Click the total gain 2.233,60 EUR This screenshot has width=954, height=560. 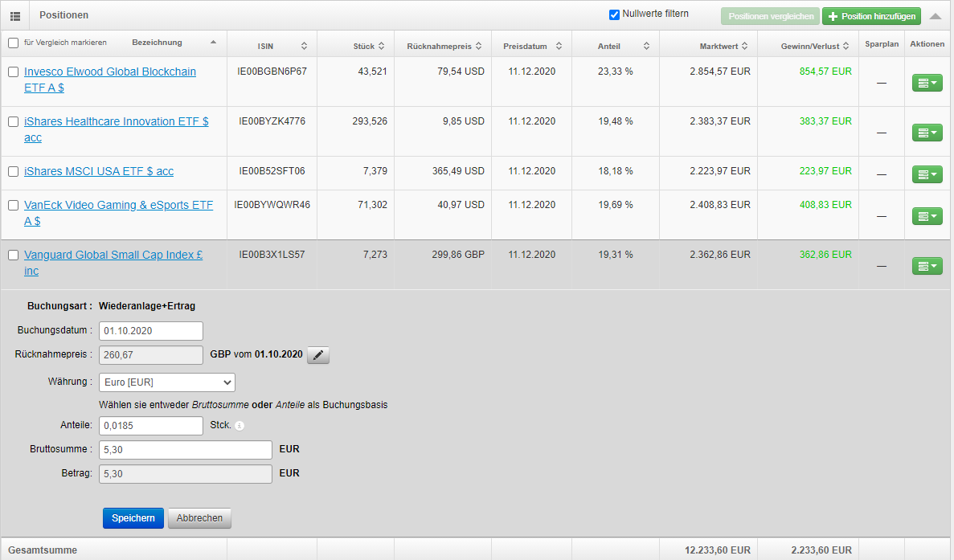(821, 550)
